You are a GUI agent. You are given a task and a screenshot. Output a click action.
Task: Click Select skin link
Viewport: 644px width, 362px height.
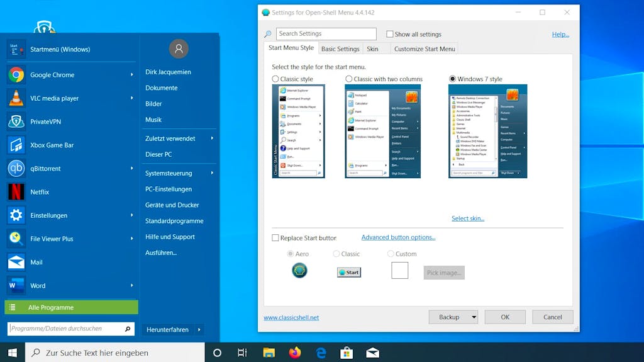click(x=468, y=218)
